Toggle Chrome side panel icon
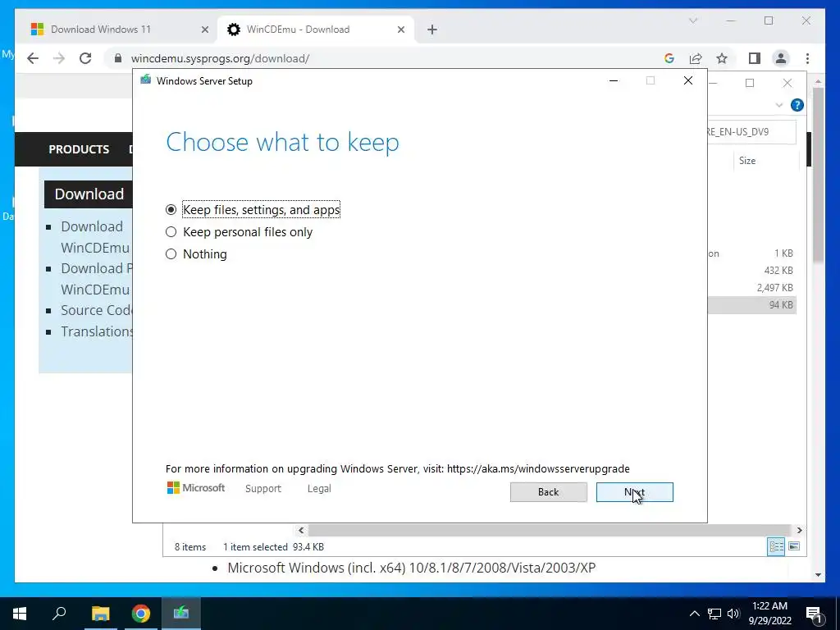The width and height of the screenshot is (840, 630). click(755, 58)
